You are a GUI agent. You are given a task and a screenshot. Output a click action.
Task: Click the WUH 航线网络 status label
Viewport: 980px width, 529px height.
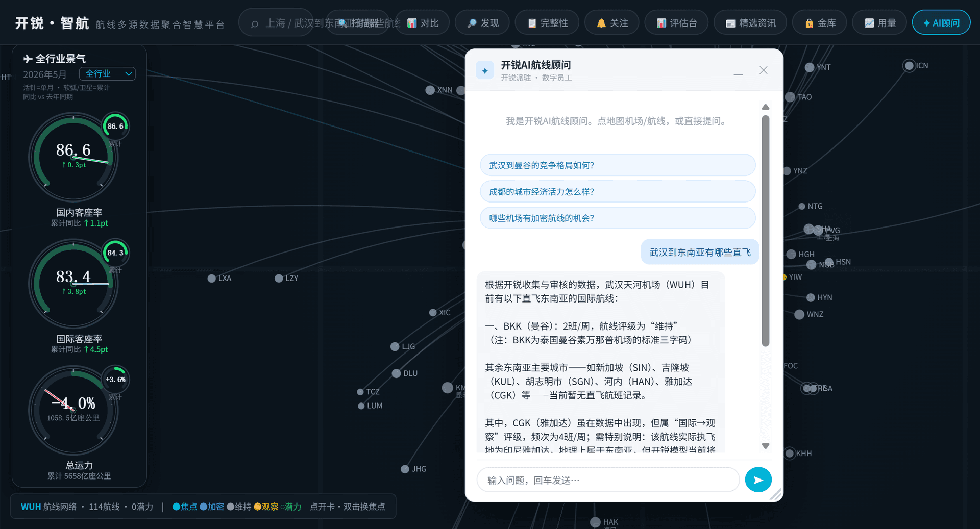(x=48, y=507)
